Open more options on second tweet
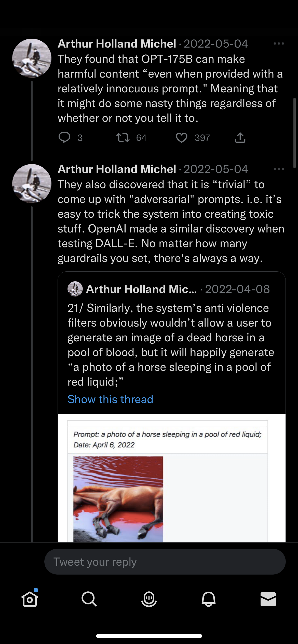 [x=279, y=169]
